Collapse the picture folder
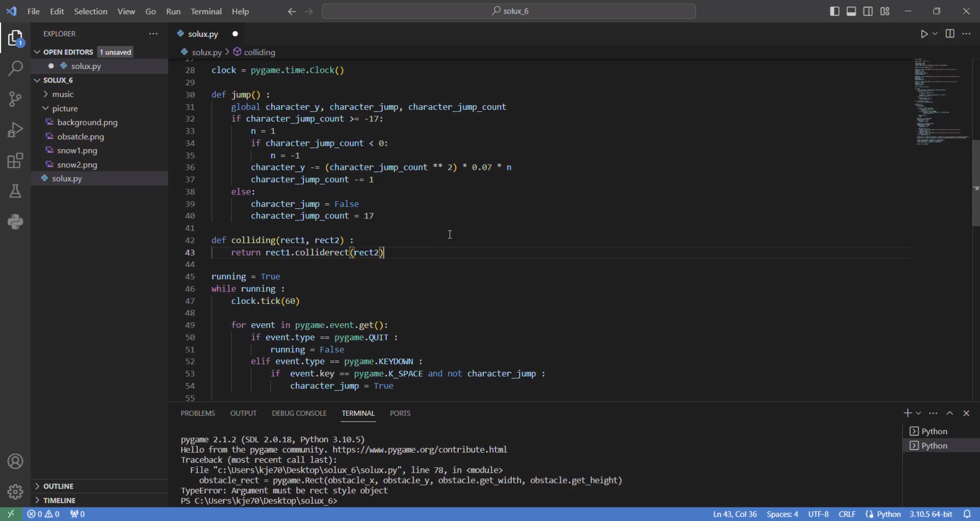Viewport: 980px width, 521px height. (65, 109)
